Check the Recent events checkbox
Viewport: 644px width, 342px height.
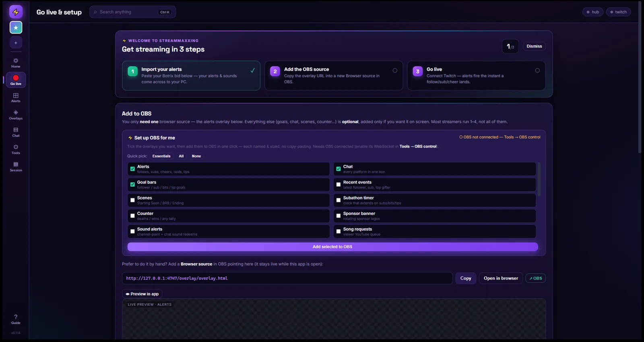tap(339, 185)
